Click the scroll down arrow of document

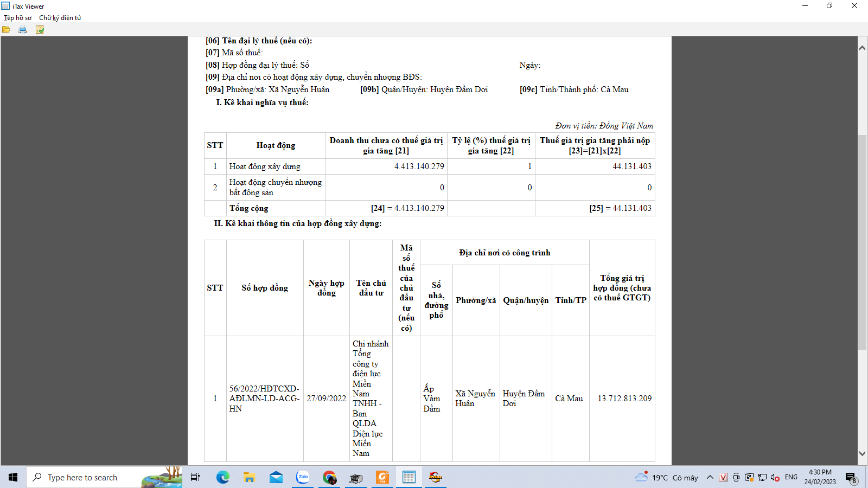[862, 454]
